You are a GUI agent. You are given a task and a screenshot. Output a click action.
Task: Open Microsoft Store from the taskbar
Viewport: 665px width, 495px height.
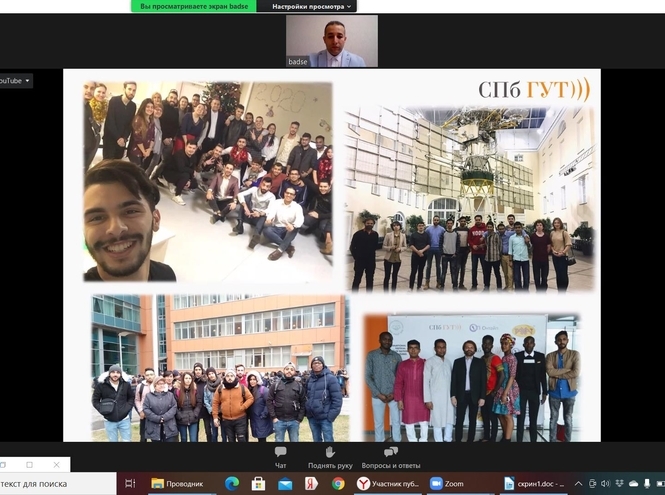tap(259, 484)
